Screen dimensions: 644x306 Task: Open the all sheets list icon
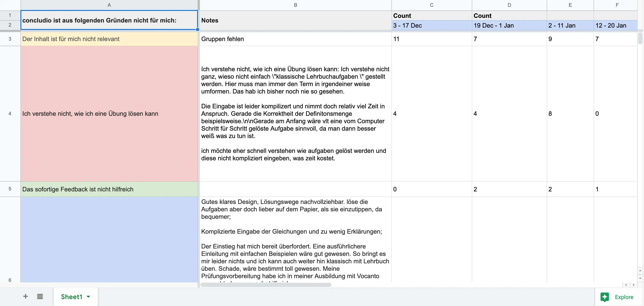(x=40, y=296)
